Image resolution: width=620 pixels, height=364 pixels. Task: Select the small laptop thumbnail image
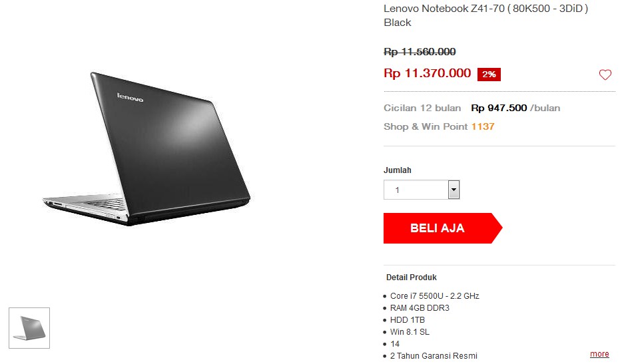pos(29,328)
